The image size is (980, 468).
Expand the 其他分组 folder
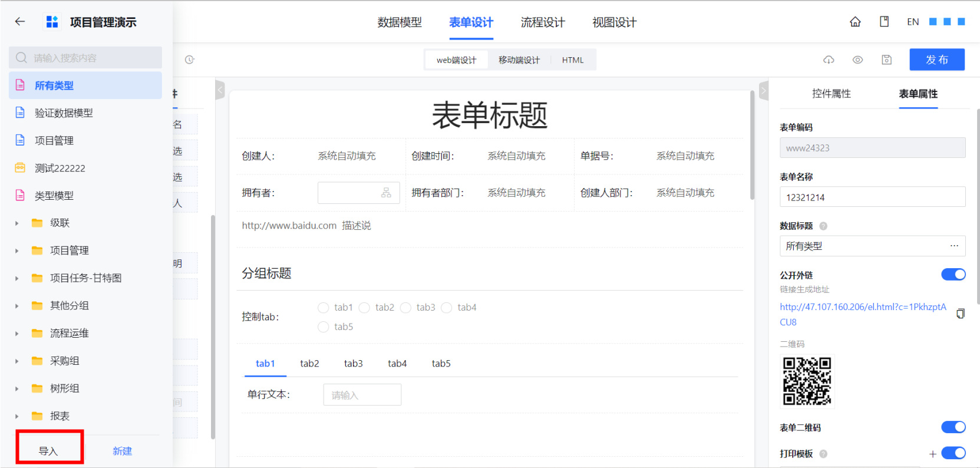coord(17,306)
